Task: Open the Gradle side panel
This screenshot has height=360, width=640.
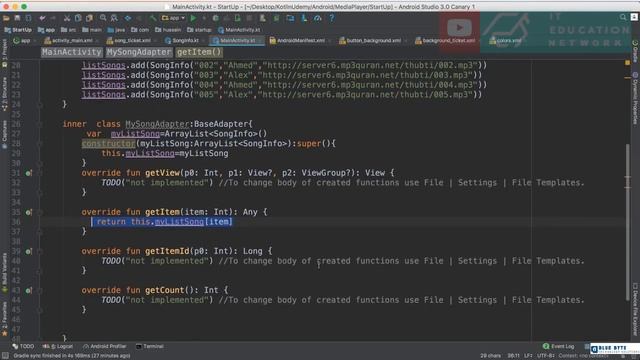Action: pos(635,51)
